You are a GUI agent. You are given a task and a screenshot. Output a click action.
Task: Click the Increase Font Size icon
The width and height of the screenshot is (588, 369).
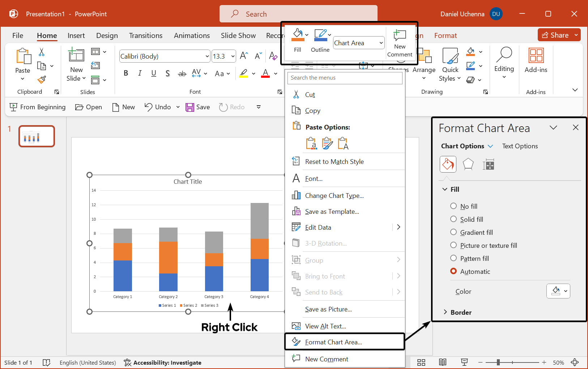(x=244, y=56)
